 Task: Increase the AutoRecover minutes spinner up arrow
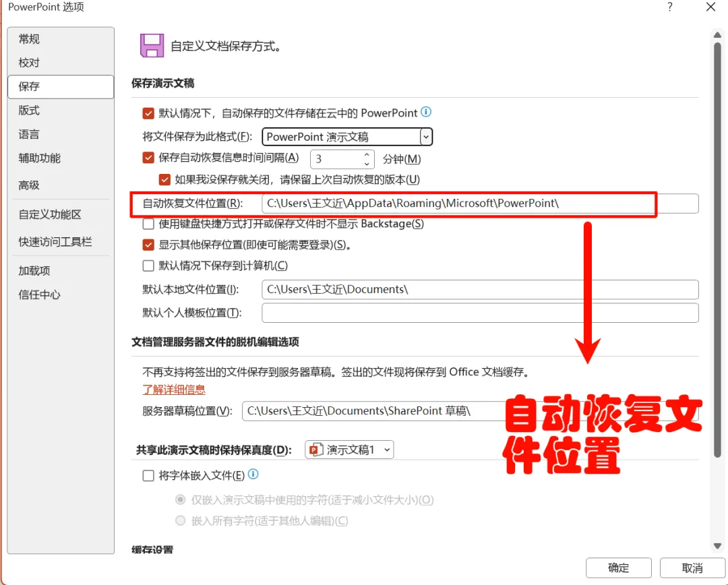(x=367, y=154)
